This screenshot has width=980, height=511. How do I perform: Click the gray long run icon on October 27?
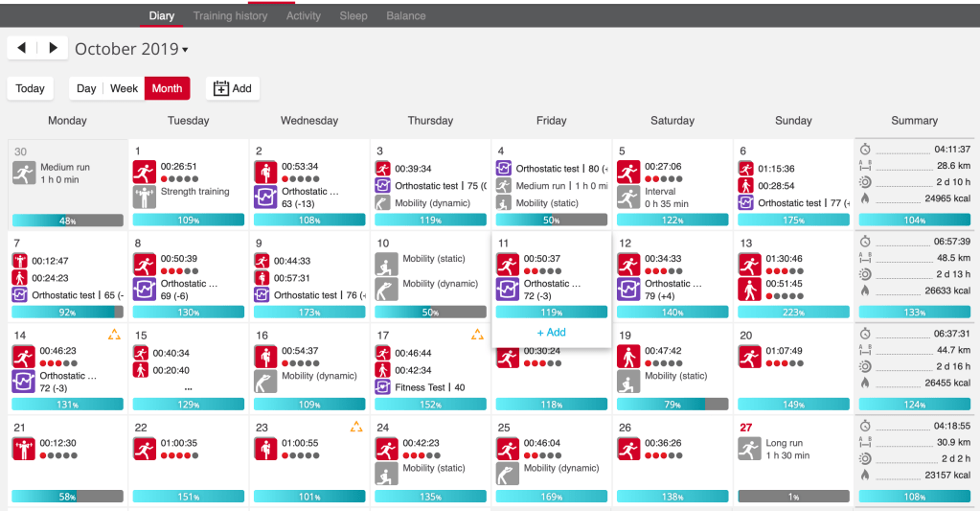click(750, 449)
